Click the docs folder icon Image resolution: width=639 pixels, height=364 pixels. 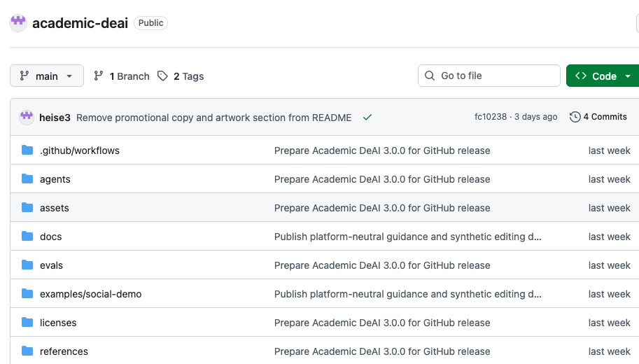pos(27,236)
